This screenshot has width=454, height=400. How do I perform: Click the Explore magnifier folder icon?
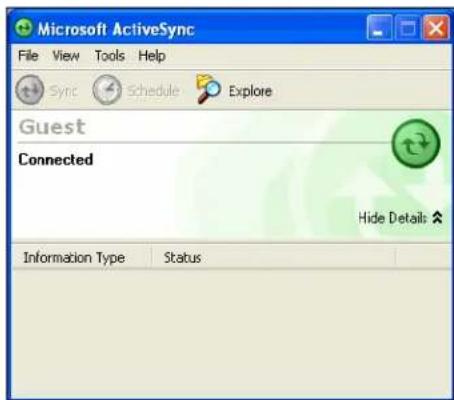208,89
